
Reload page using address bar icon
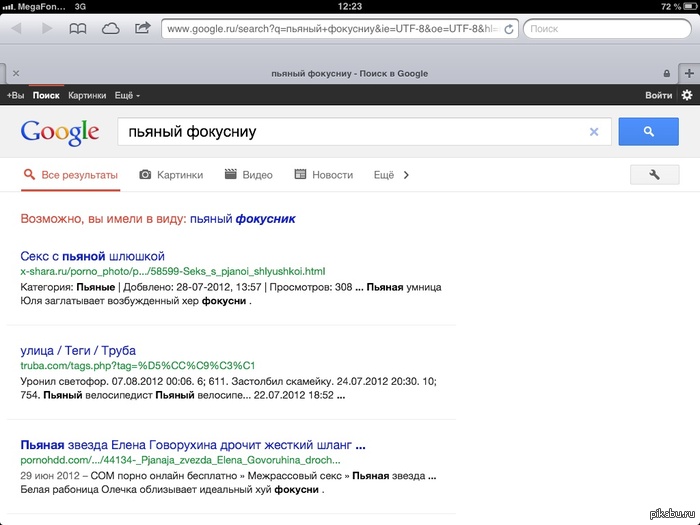(510, 29)
